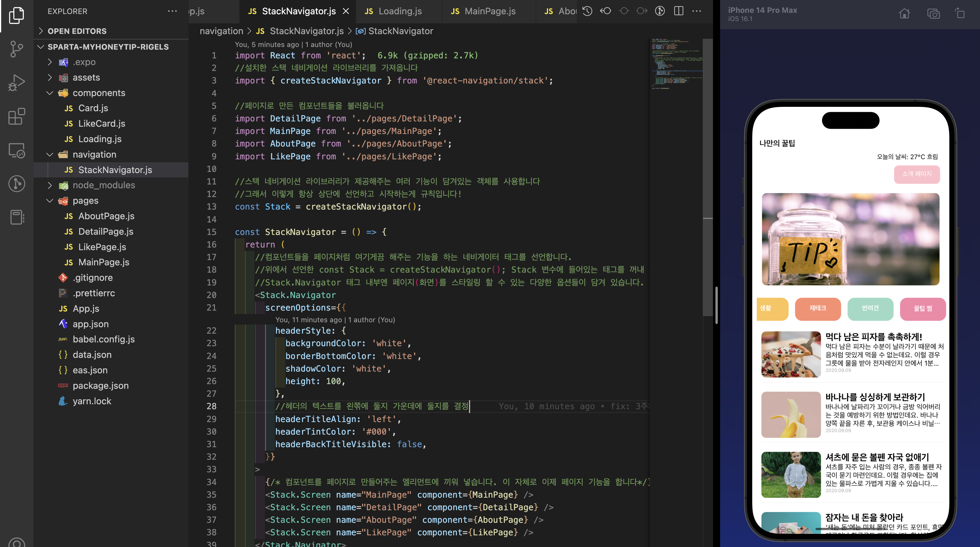Open package.json file
This screenshot has width=980, height=547.
point(100,385)
